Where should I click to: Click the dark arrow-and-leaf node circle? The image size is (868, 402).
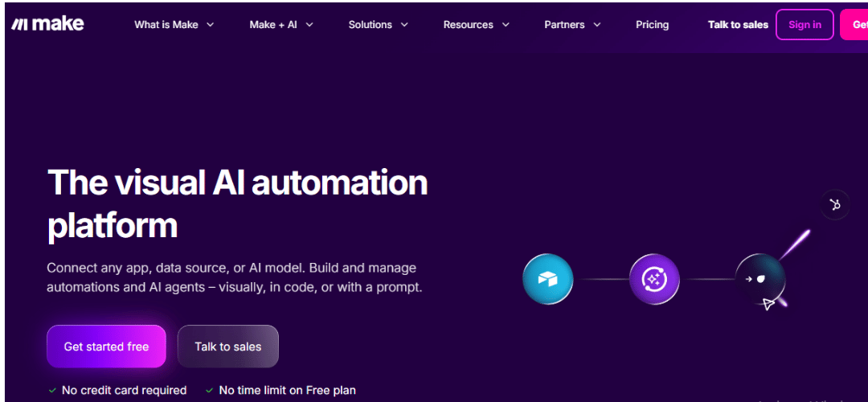click(x=760, y=279)
